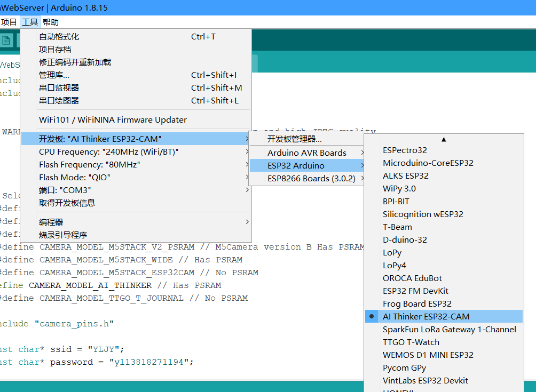This screenshot has height=392, width=536.
Task: Click the "camera_pins.h" include line
Action: (x=57, y=324)
